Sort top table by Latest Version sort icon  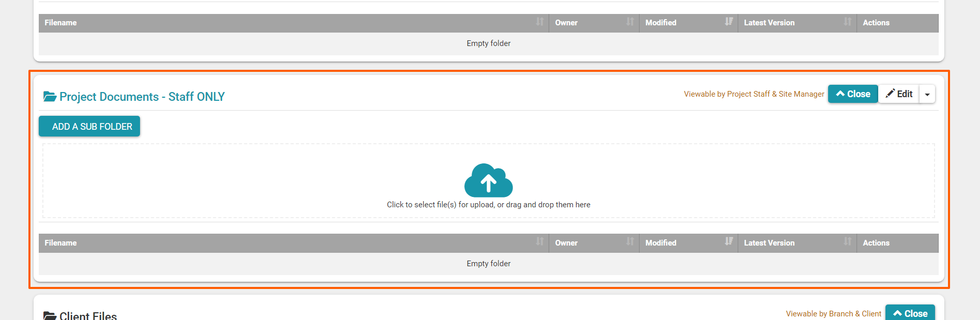(847, 22)
